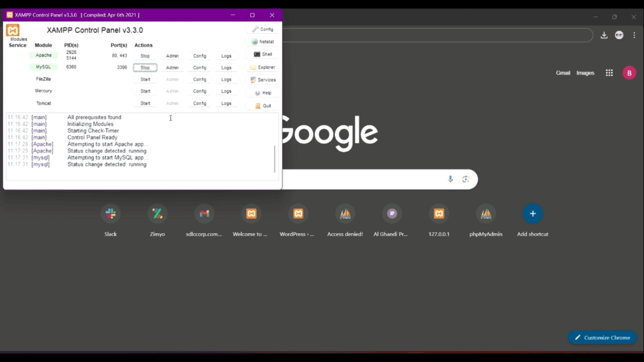
Task: Open Netstat in XAMPP panel
Action: coord(263,41)
